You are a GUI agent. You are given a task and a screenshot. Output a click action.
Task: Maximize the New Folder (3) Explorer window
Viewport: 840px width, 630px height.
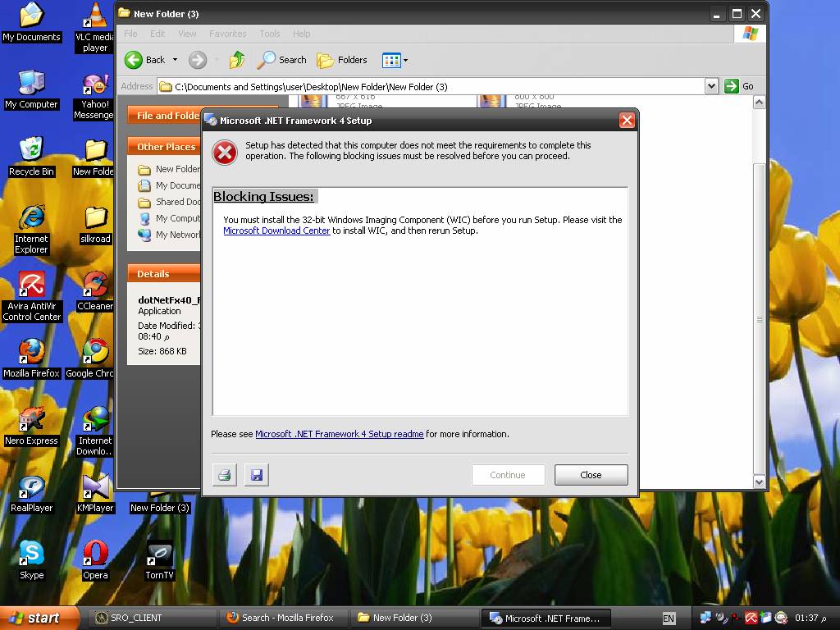pos(737,14)
